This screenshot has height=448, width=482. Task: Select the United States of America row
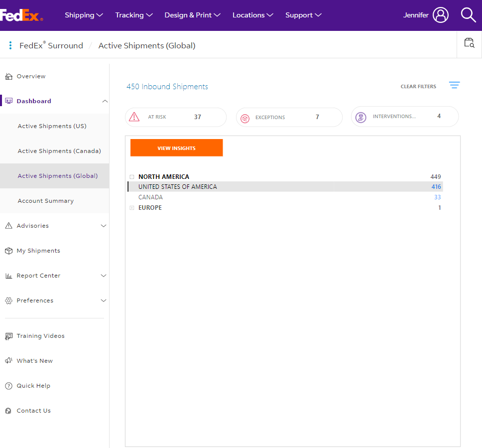285,187
